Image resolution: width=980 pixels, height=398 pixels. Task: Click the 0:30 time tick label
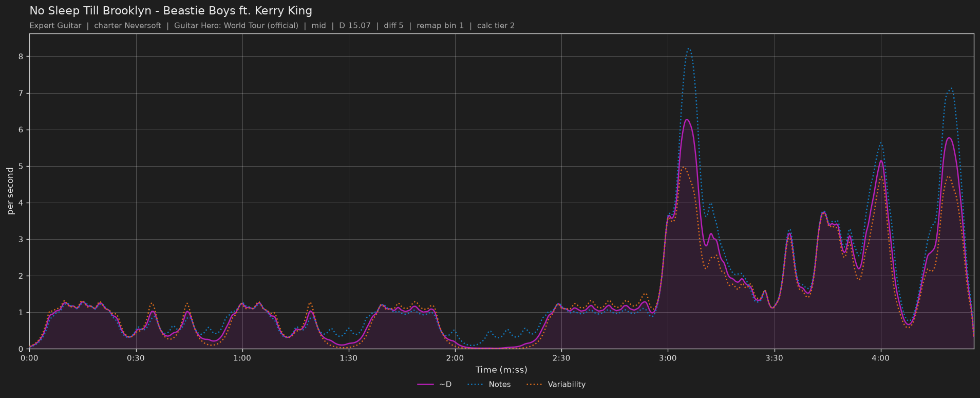pyautogui.click(x=136, y=357)
